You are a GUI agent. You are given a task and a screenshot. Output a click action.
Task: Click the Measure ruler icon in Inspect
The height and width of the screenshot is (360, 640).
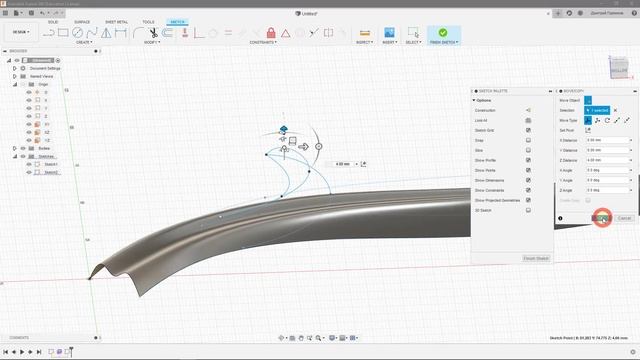click(x=364, y=33)
